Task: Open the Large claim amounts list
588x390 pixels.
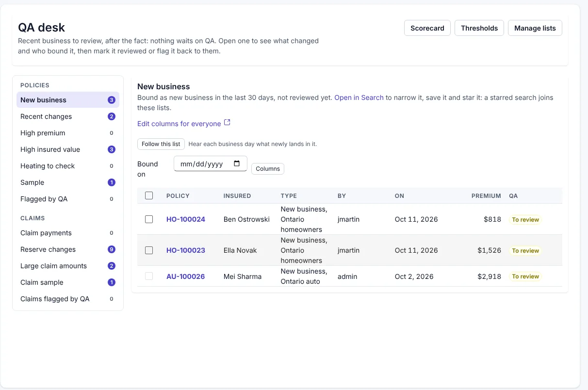Action: coord(68,266)
